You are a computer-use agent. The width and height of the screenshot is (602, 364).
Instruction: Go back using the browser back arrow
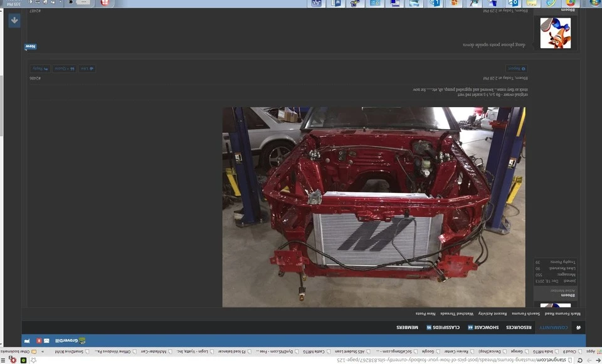(597, 360)
